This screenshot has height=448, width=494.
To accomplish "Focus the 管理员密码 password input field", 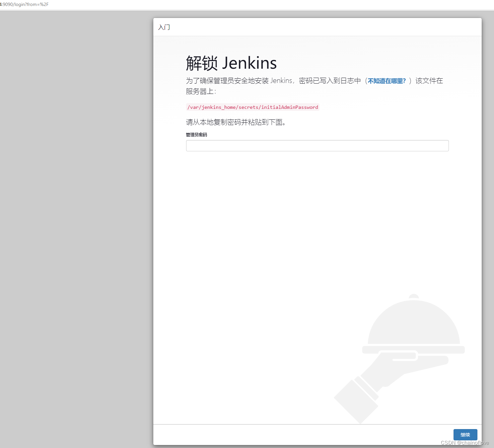I will [317, 146].
